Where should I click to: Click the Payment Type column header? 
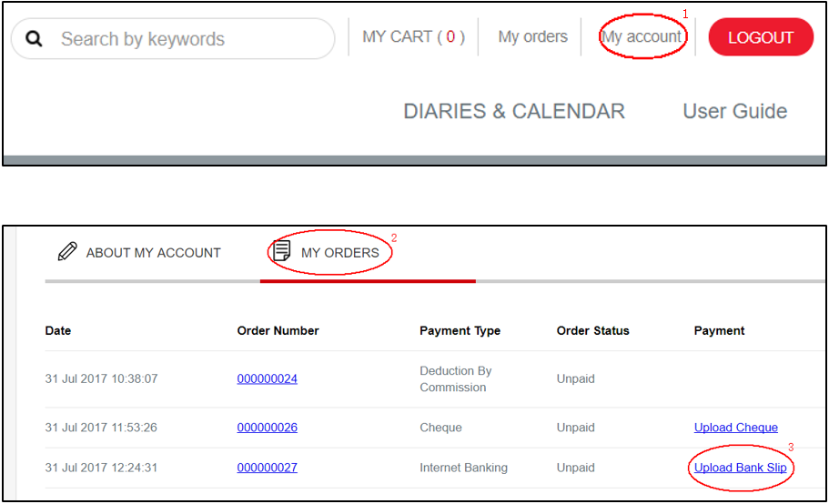pos(460,330)
